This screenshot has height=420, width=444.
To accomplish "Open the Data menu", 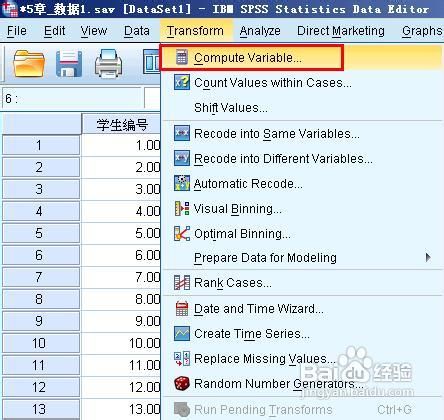I will [137, 31].
